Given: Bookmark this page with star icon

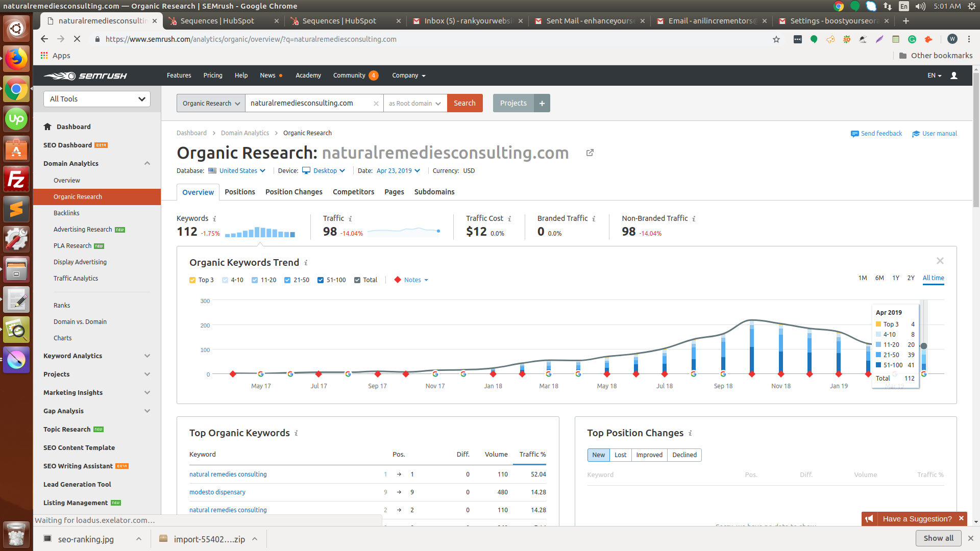Looking at the screenshot, I should [776, 39].
